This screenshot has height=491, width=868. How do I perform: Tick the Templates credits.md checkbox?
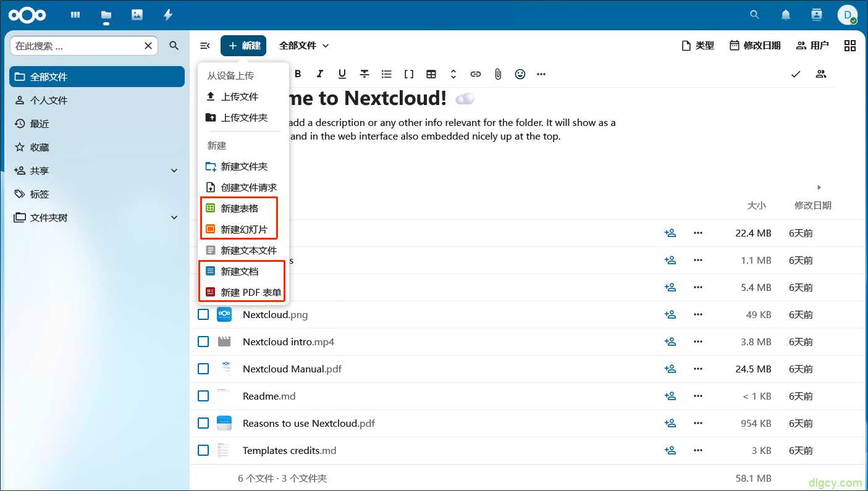click(x=203, y=450)
